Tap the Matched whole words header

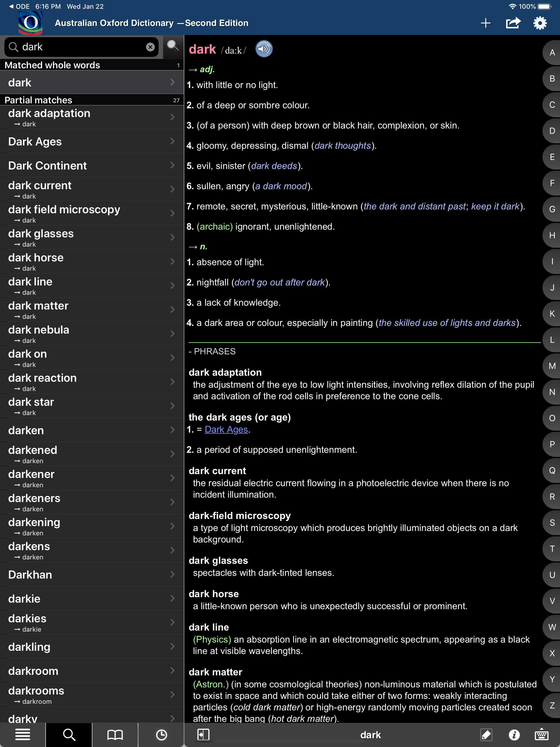pyautogui.click(x=92, y=65)
